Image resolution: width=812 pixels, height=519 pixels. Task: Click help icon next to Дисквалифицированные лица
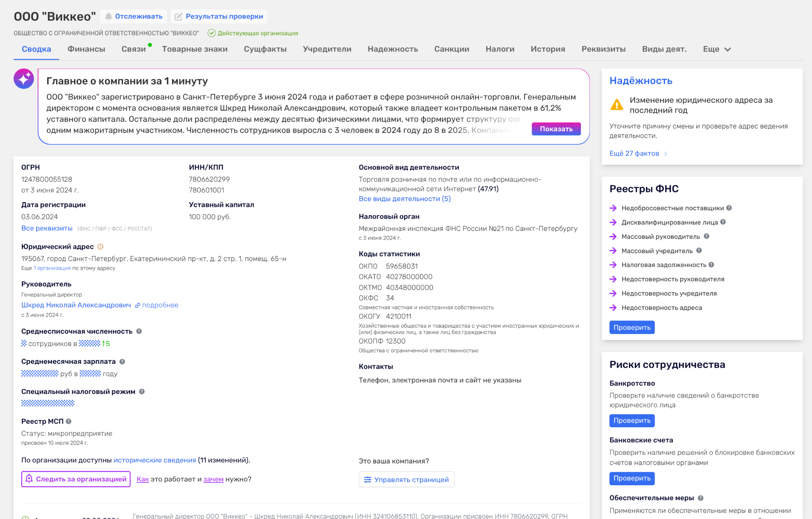coord(723,222)
